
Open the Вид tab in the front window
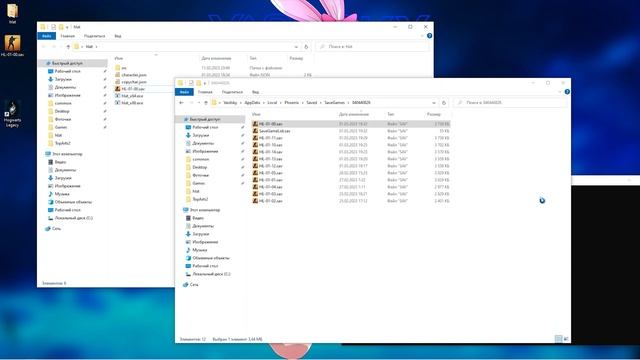[255, 92]
